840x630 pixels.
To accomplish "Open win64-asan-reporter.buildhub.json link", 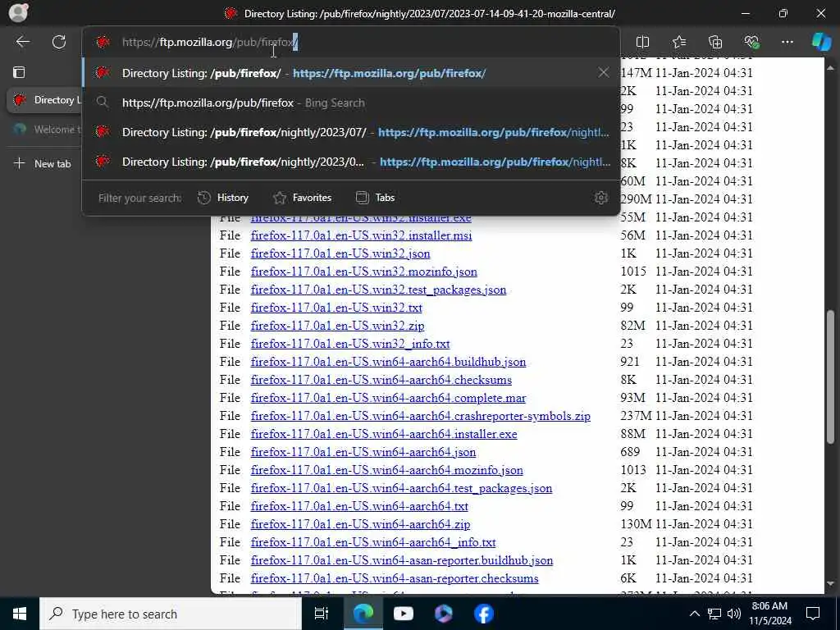I will 402,560.
